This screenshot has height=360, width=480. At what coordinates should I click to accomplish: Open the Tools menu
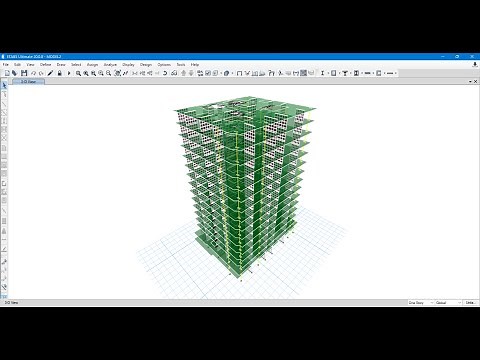(x=181, y=65)
